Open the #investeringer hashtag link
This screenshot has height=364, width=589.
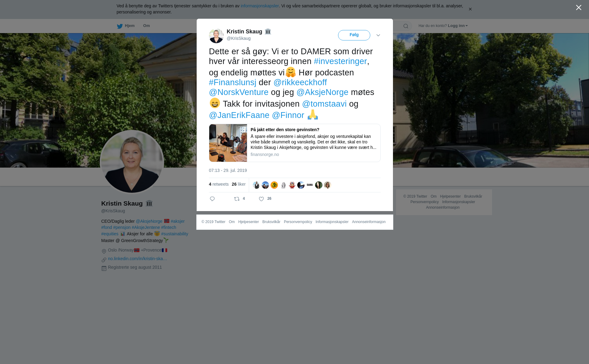pos(340,61)
